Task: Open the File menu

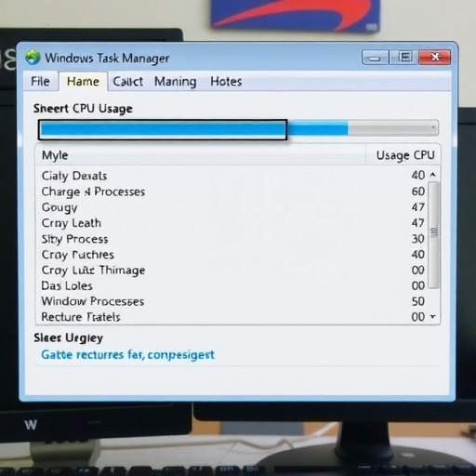Action: [x=40, y=82]
